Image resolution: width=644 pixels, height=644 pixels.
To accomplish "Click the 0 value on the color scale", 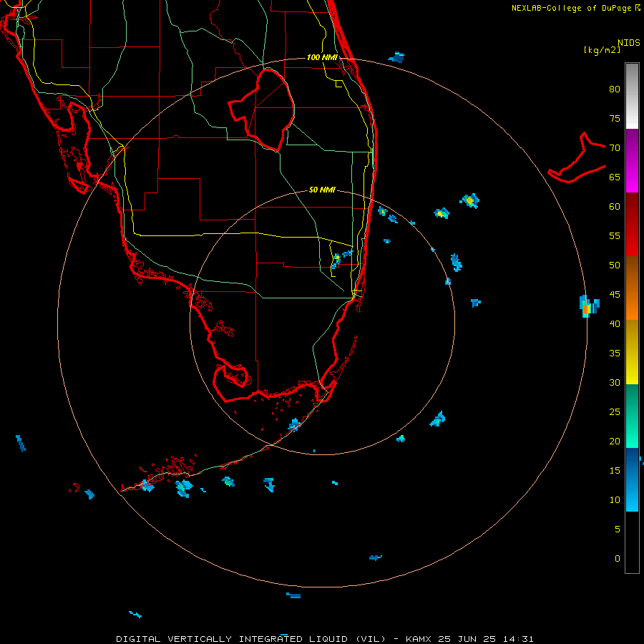I will pyautogui.click(x=618, y=559).
